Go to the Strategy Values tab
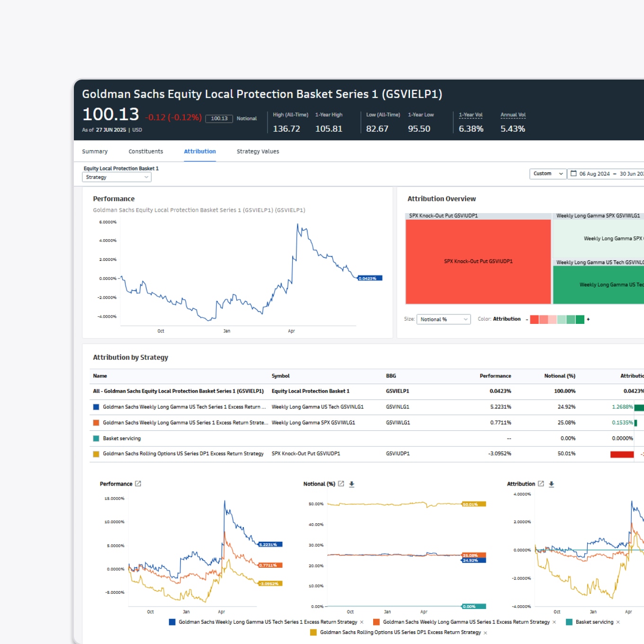644x644 pixels. point(258,152)
